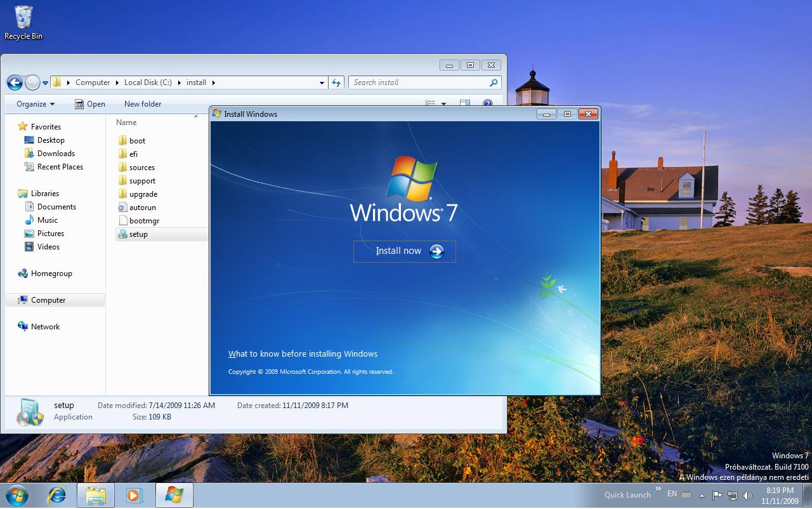Image resolution: width=812 pixels, height=509 pixels.
Task: Click the Action Center flag icon
Action: coord(717,496)
